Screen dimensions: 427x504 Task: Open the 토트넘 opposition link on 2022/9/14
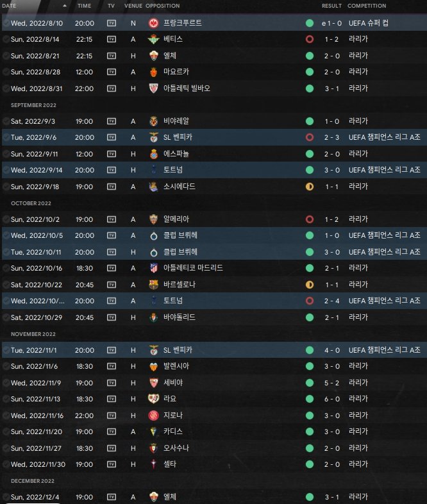173,170
